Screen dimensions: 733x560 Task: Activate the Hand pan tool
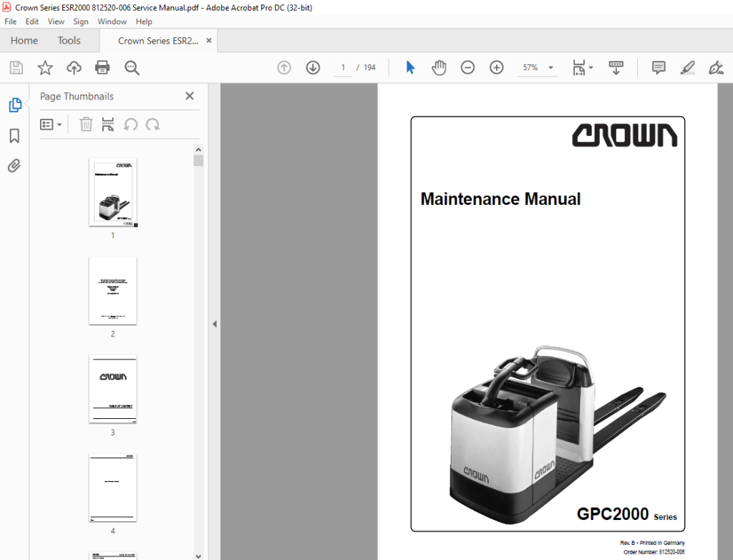(439, 68)
